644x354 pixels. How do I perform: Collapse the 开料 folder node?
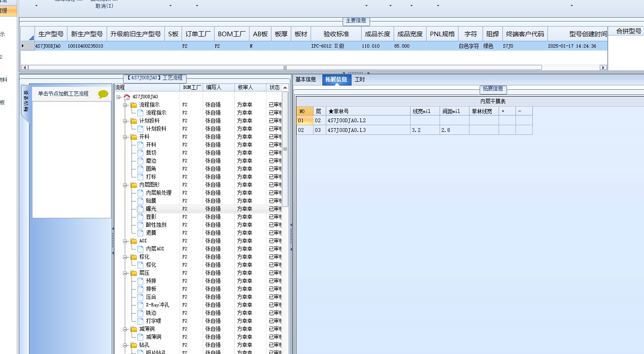click(x=125, y=137)
